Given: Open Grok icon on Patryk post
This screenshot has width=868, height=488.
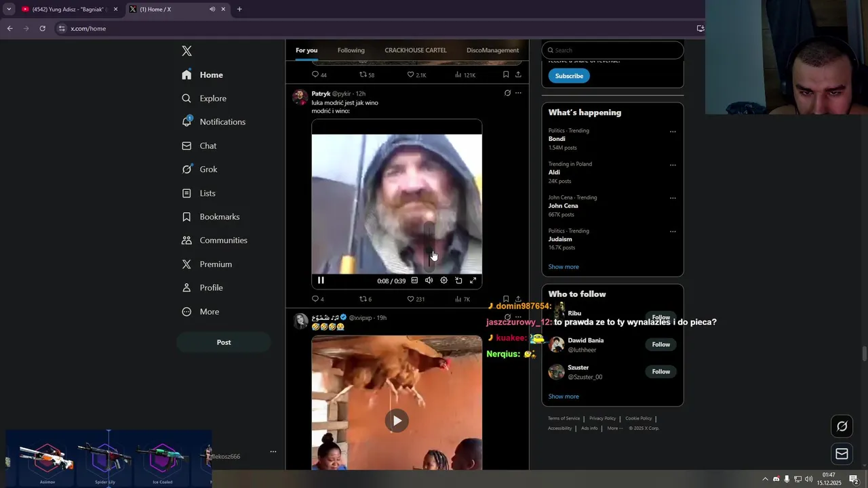Looking at the screenshot, I should (x=507, y=93).
